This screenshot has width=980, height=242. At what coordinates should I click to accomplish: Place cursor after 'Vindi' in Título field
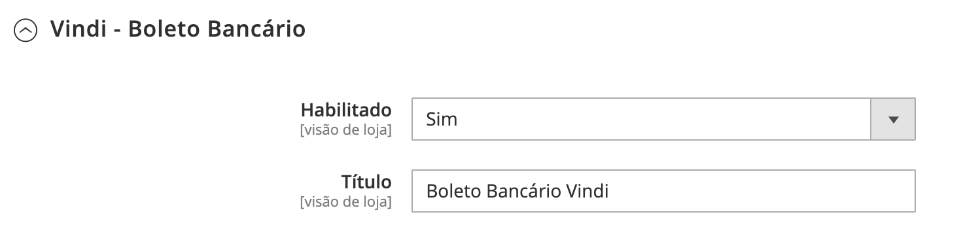tap(610, 192)
